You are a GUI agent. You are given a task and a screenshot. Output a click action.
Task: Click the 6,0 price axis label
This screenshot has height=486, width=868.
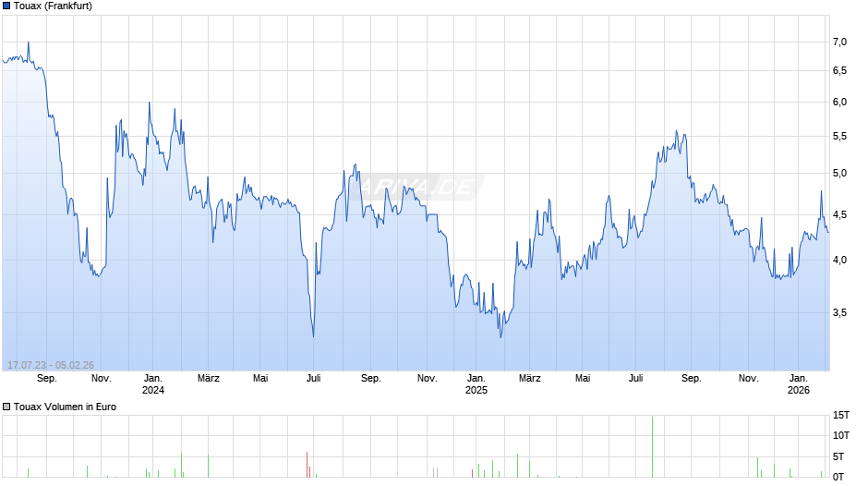[x=839, y=102]
